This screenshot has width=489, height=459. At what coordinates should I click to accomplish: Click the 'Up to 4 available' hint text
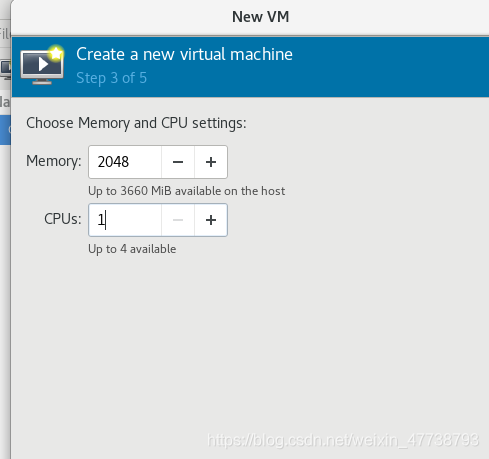tap(132, 249)
